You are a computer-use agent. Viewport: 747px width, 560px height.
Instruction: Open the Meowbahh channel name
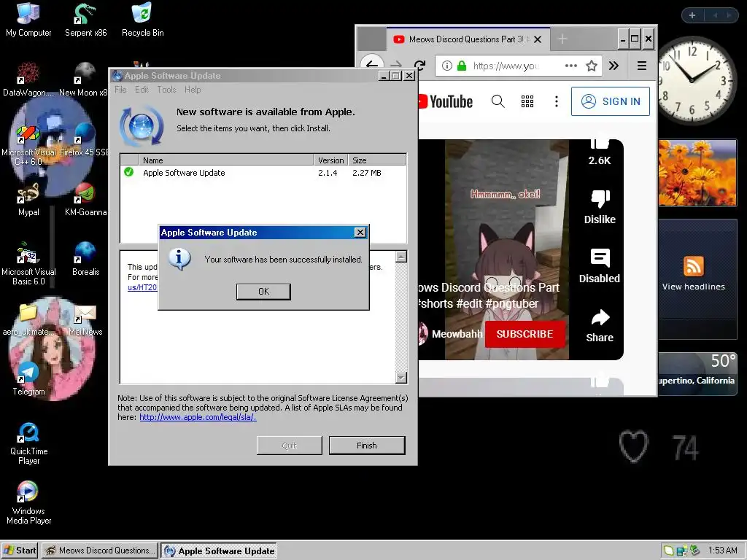(457, 334)
